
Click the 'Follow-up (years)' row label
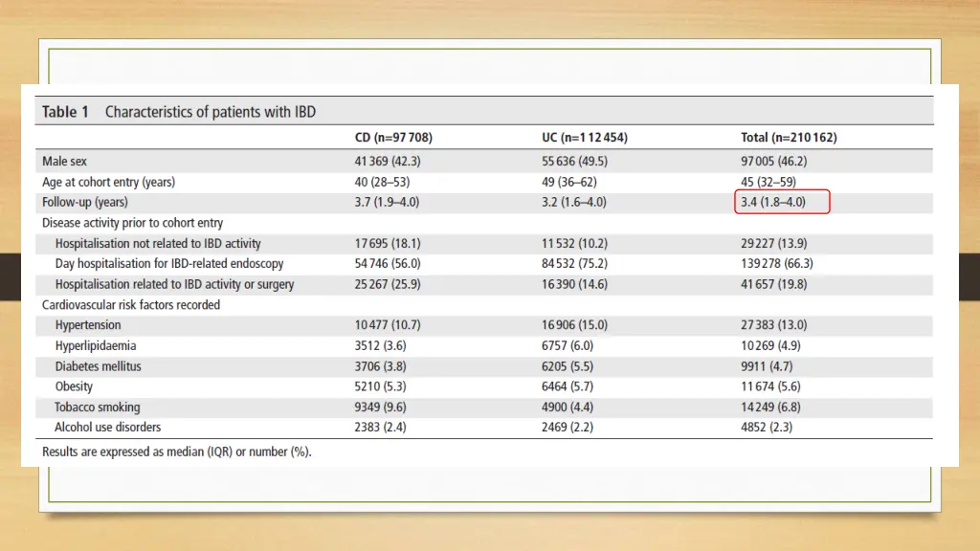(x=85, y=202)
